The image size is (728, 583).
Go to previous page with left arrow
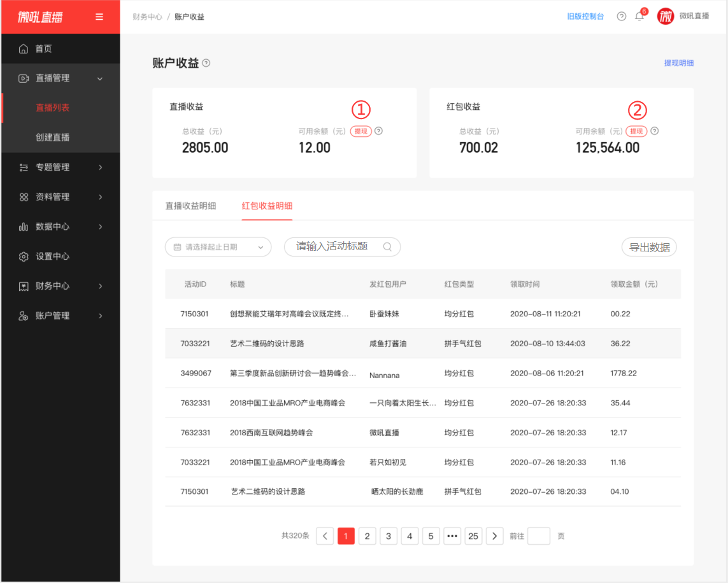click(325, 536)
